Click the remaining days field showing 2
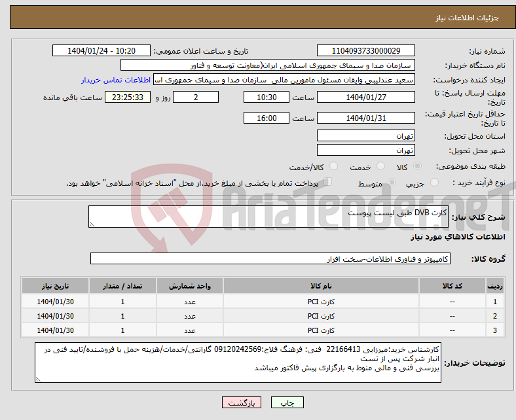516x420 pixels. coord(196,97)
